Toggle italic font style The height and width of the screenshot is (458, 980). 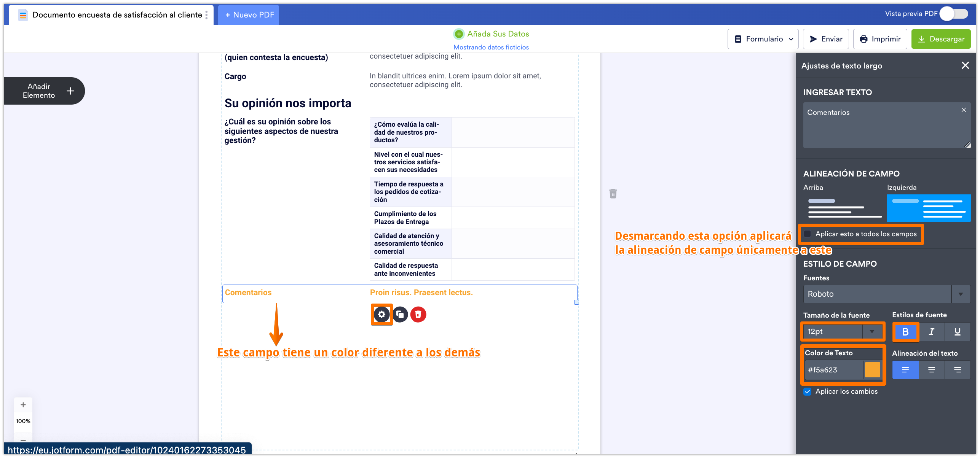(x=931, y=332)
